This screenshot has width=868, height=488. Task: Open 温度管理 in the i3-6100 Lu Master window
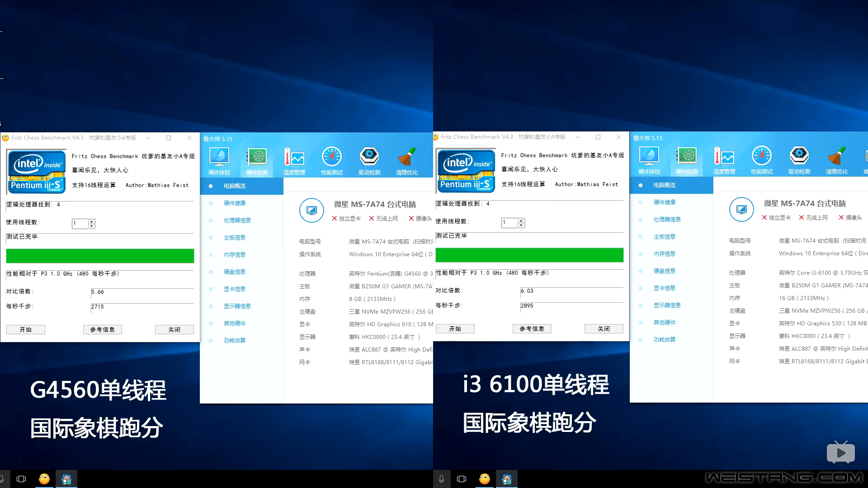pos(724,160)
